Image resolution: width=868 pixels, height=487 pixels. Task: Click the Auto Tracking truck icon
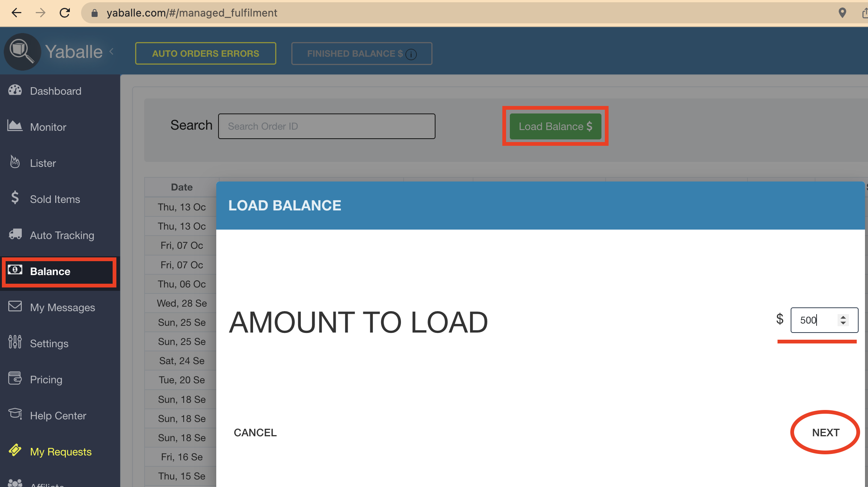[x=15, y=234]
